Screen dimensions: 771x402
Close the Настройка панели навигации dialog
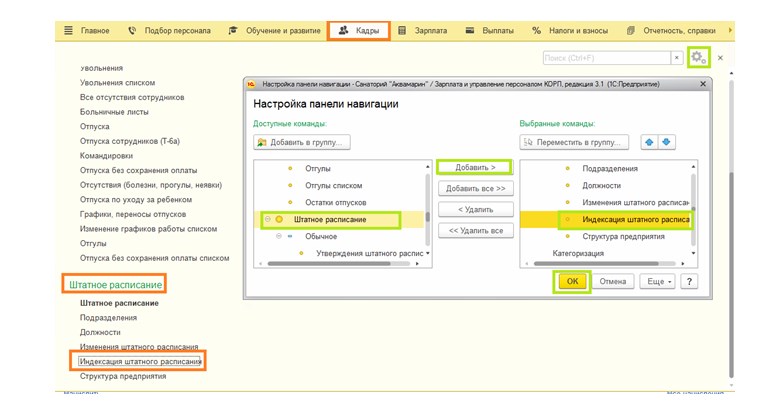tap(703, 85)
